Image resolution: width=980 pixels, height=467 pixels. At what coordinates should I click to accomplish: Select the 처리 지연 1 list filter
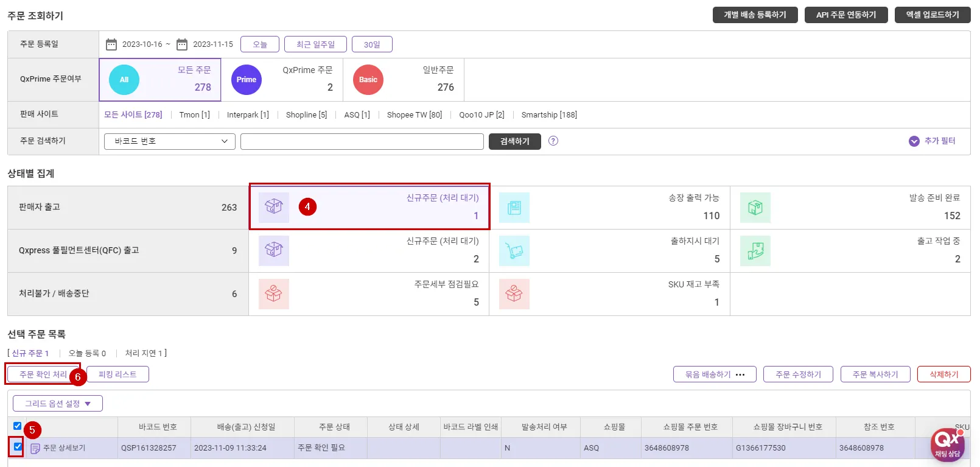point(144,353)
